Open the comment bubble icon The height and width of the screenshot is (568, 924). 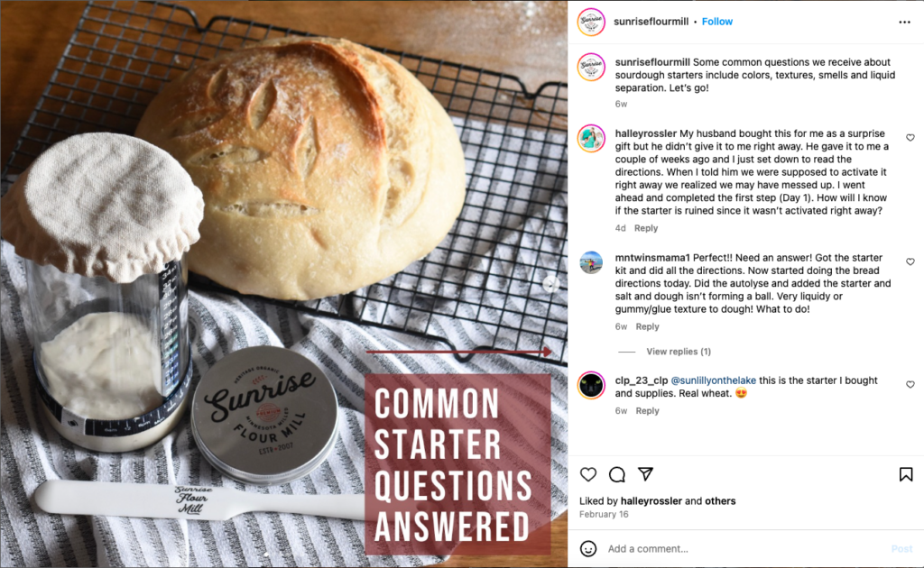click(x=617, y=474)
